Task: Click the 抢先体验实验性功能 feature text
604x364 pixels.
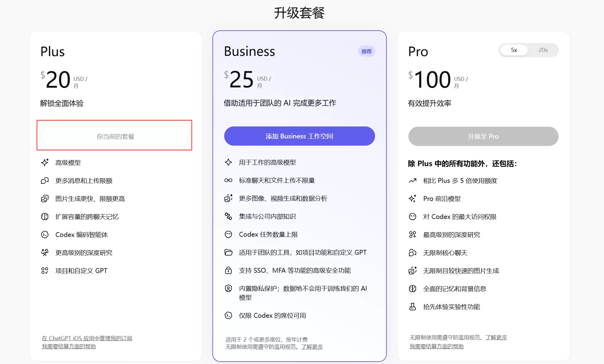Action: tap(452, 307)
